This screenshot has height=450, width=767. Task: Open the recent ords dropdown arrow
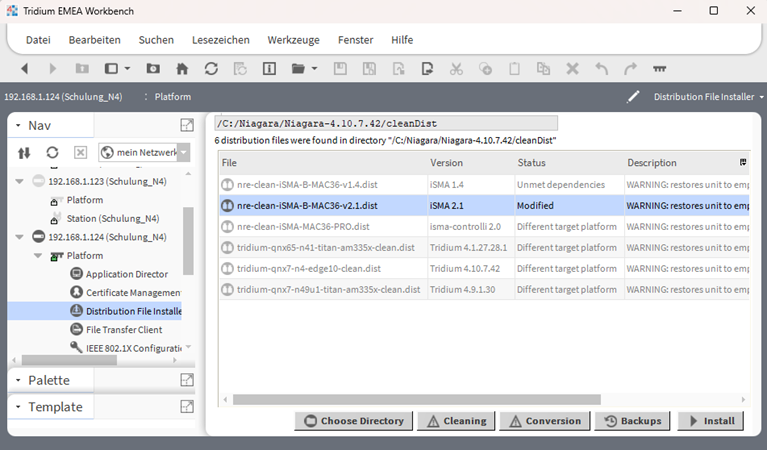[x=128, y=68]
